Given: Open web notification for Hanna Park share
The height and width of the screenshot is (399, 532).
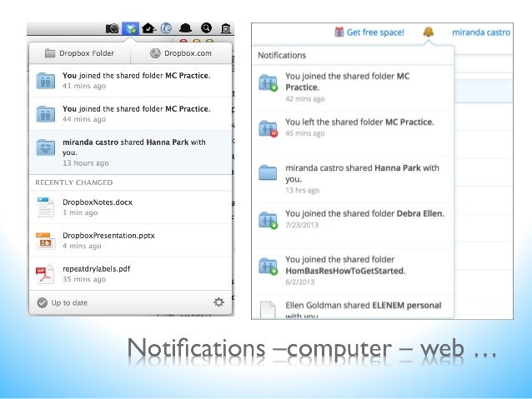Looking at the screenshot, I should coord(353,179).
